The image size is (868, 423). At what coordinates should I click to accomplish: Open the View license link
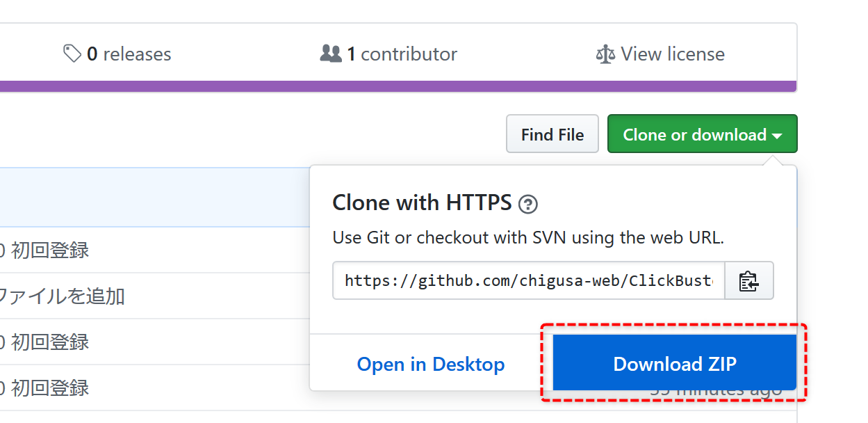tap(660, 54)
